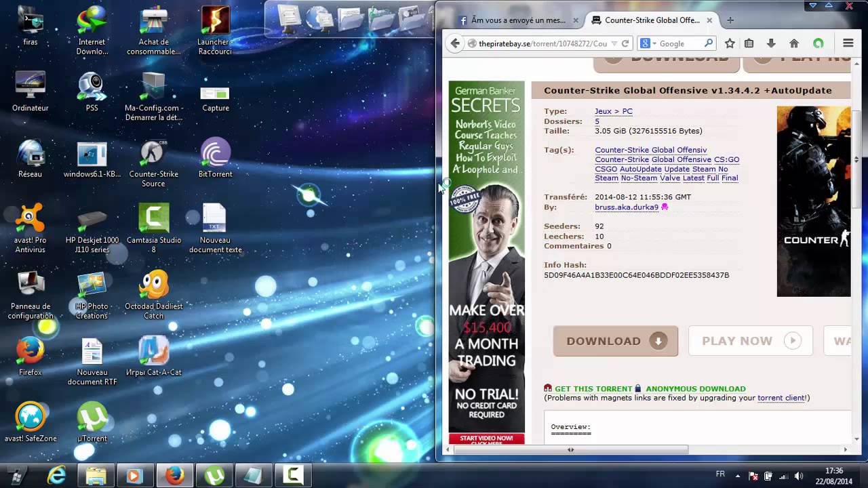Select the Launcher Raccourci desktop icon
This screenshot has height=488, width=868.
click(215, 30)
